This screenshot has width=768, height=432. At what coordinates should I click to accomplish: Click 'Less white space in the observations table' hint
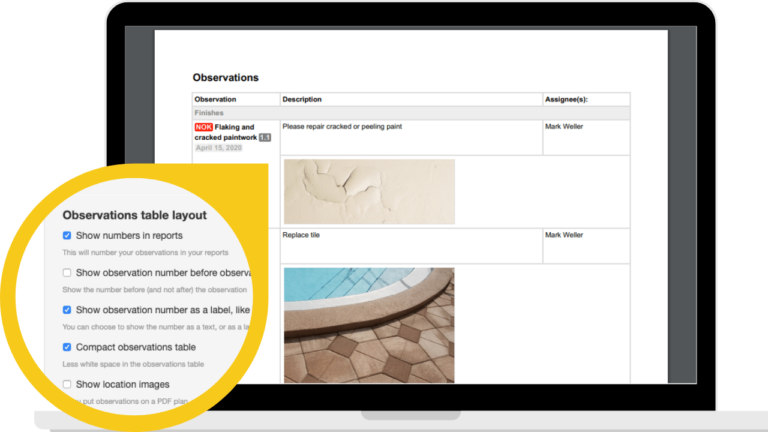(x=133, y=364)
